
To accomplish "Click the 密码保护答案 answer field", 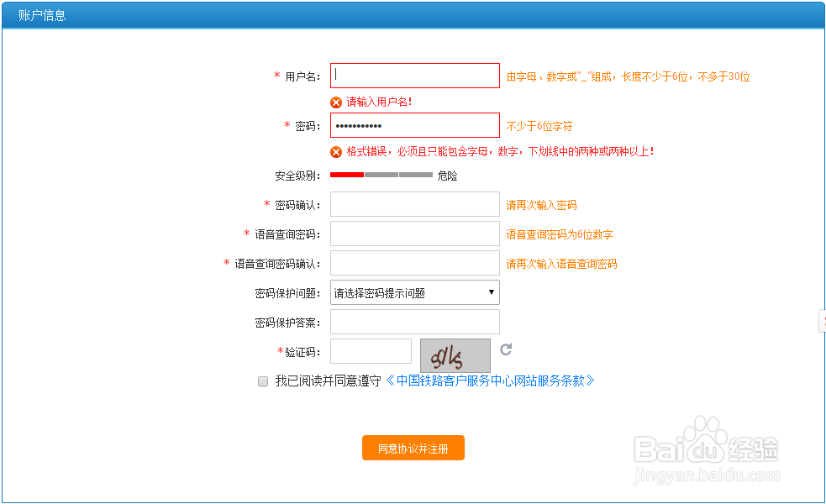I will (x=414, y=321).
